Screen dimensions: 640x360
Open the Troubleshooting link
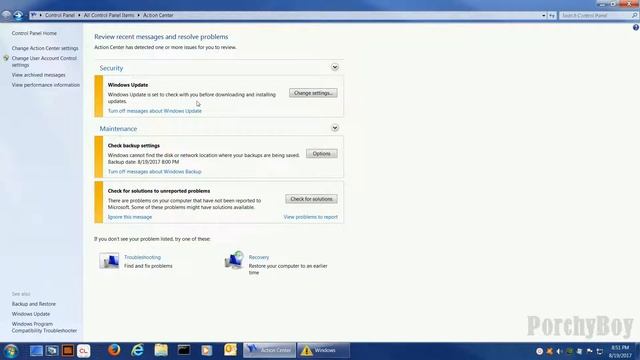(142, 257)
